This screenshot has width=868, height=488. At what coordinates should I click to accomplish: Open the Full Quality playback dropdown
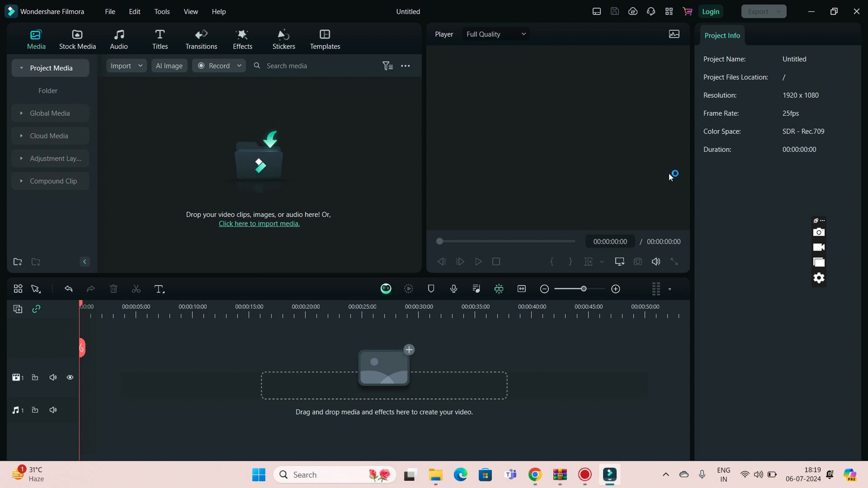coord(495,34)
